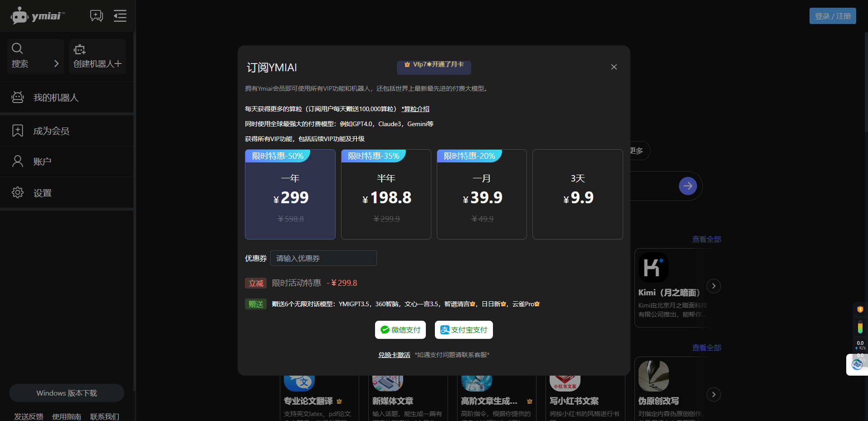Open 设置 via the gear icon
Viewport: 868px width, 421px height.
tap(17, 192)
